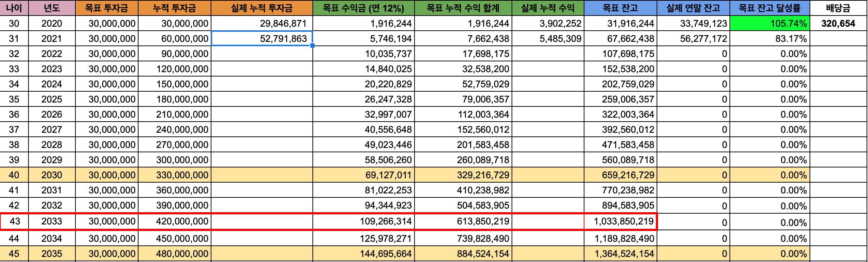This screenshot has height=262, width=868.
Task: Select the 5,746,194 target profit cell
Action: tap(364, 39)
